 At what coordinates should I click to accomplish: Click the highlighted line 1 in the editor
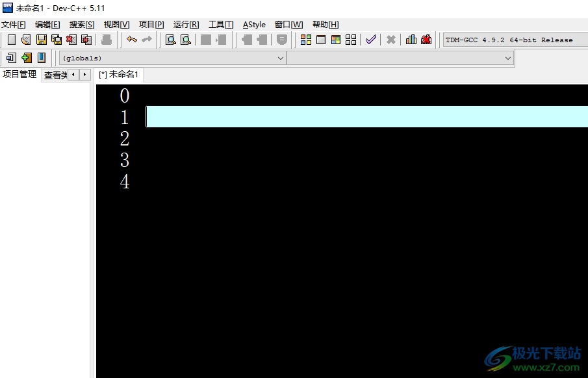click(x=366, y=117)
